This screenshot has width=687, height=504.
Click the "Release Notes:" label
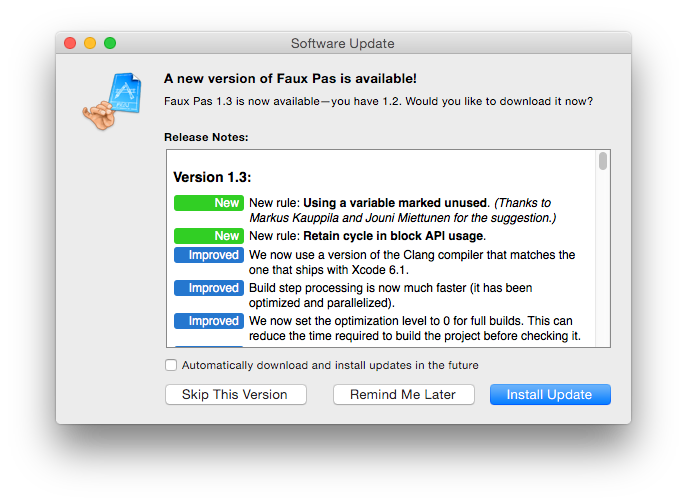[206, 137]
